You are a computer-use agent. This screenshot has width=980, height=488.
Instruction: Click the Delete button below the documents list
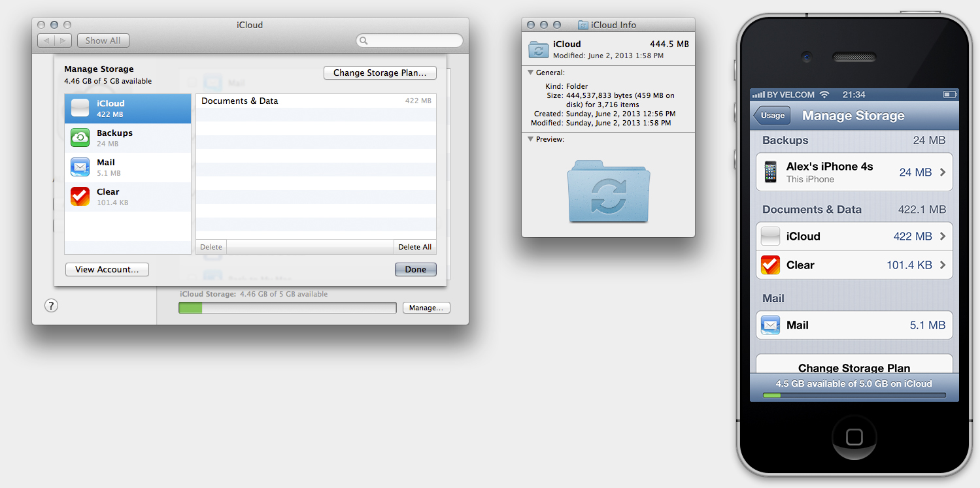pos(211,247)
